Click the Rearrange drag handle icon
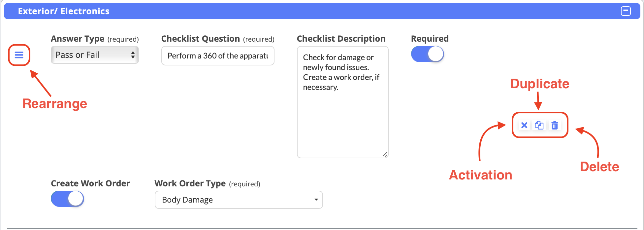Viewport: 644px width, 230px height. click(19, 55)
